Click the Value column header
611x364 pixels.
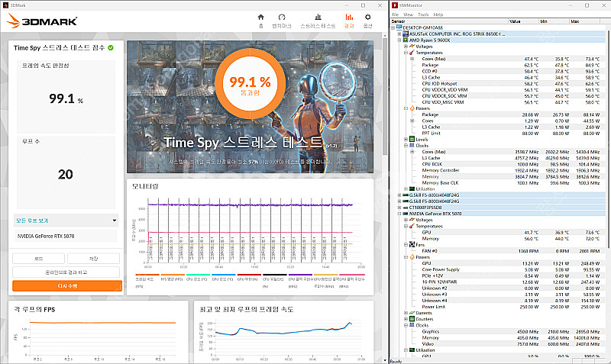pos(524,21)
